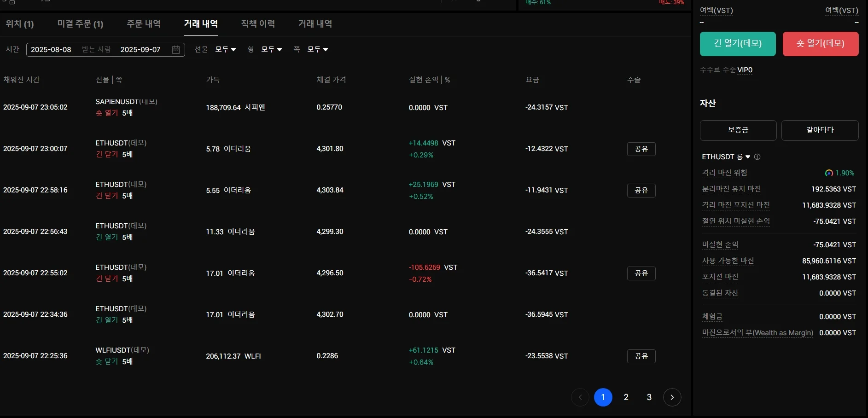The width and height of the screenshot is (868, 418).
Task: Open the calendar icon in date range field
Action: pyautogui.click(x=176, y=50)
